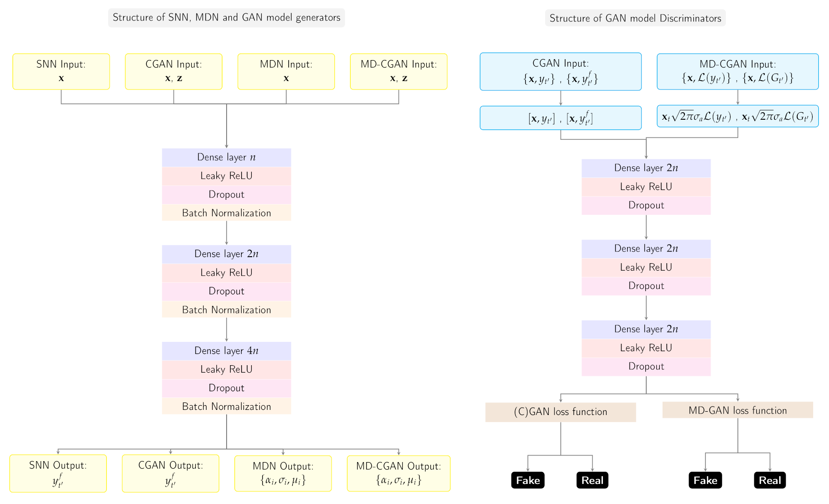This screenshot has height=504, width=829.
Task: Click the SNN Output box
Action: pyautogui.click(x=58, y=473)
